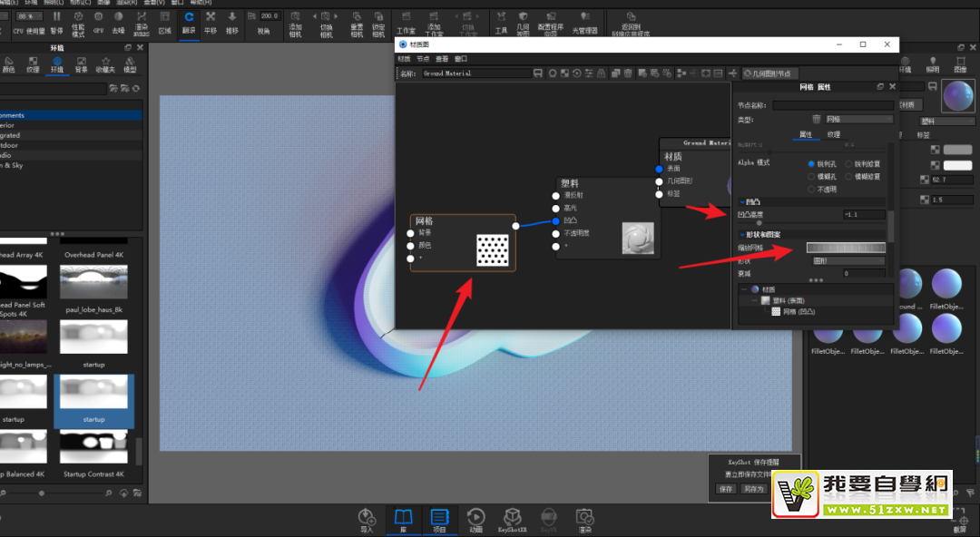Open the Animation panel icon
The height and width of the screenshot is (537, 980).
pyautogui.click(x=475, y=518)
